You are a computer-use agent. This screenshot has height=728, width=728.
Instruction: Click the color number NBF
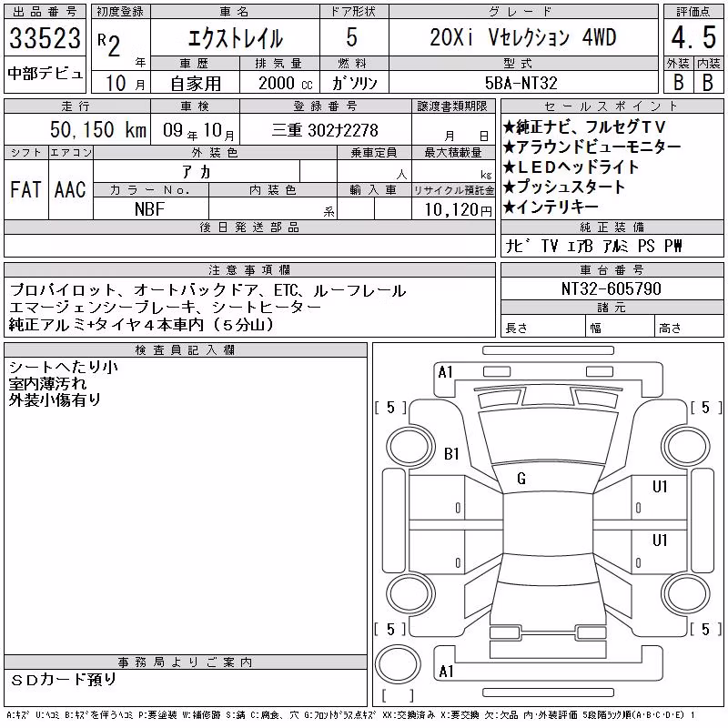tap(149, 209)
